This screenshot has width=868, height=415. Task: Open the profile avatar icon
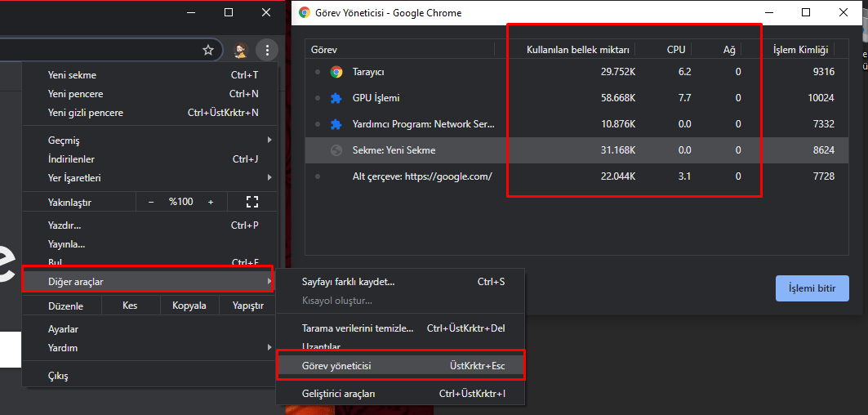tap(240, 51)
